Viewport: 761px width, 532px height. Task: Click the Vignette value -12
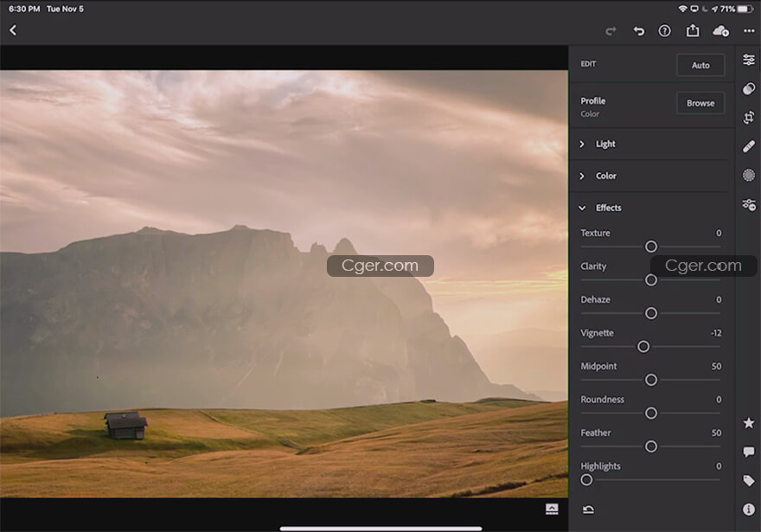[x=716, y=333]
